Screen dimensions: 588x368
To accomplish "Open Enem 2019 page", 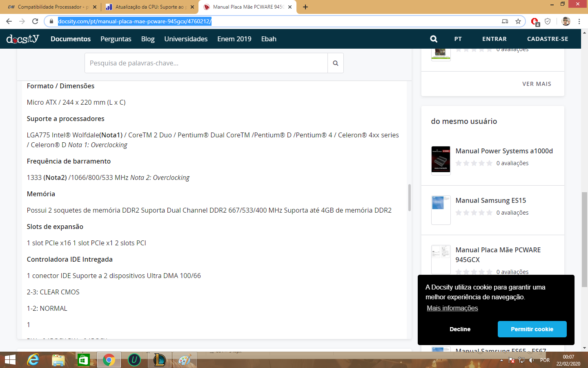I will coord(234,39).
